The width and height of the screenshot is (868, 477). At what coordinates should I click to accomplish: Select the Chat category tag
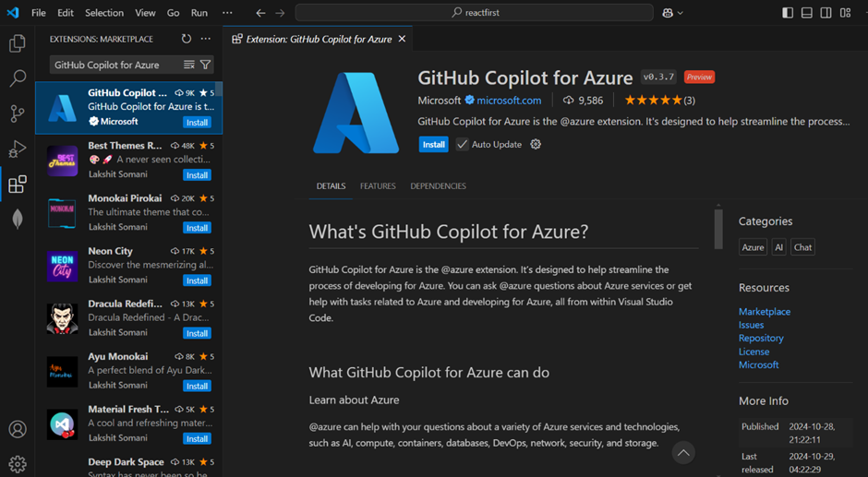[802, 247]
